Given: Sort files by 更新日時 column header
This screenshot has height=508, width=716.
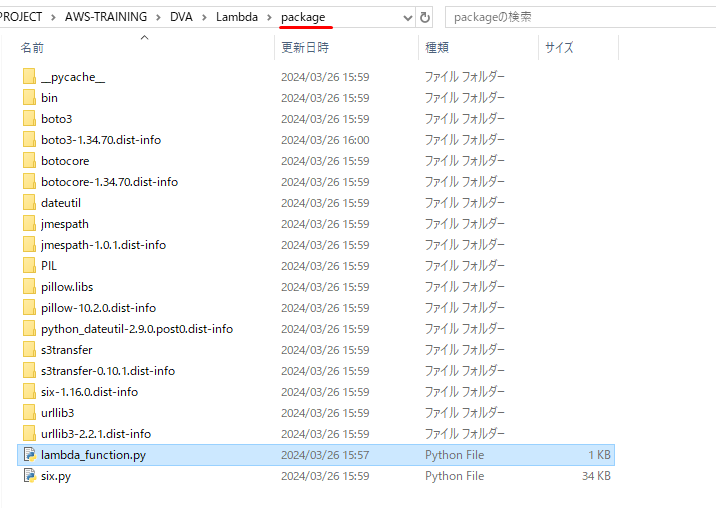Looking at the screenshot, I should coord(305,47).
